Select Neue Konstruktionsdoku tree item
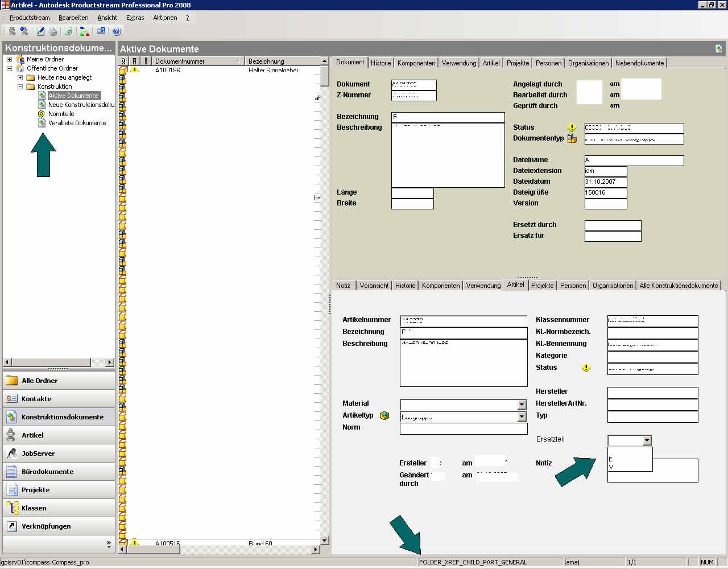 pos(81,105)
